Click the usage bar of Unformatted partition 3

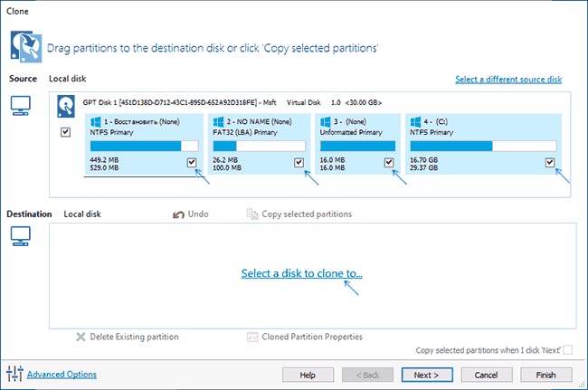pos(357,146)
